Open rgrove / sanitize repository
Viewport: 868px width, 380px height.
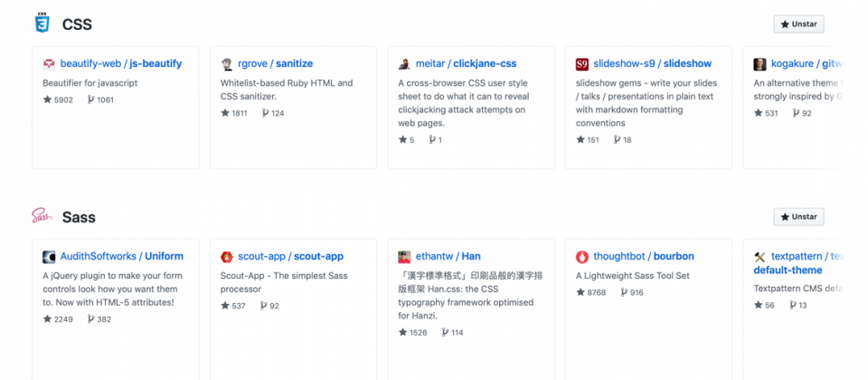click(x=275, y=63)
